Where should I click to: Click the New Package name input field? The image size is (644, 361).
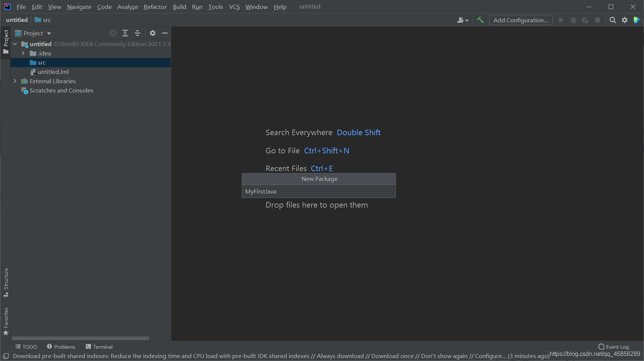319,191
